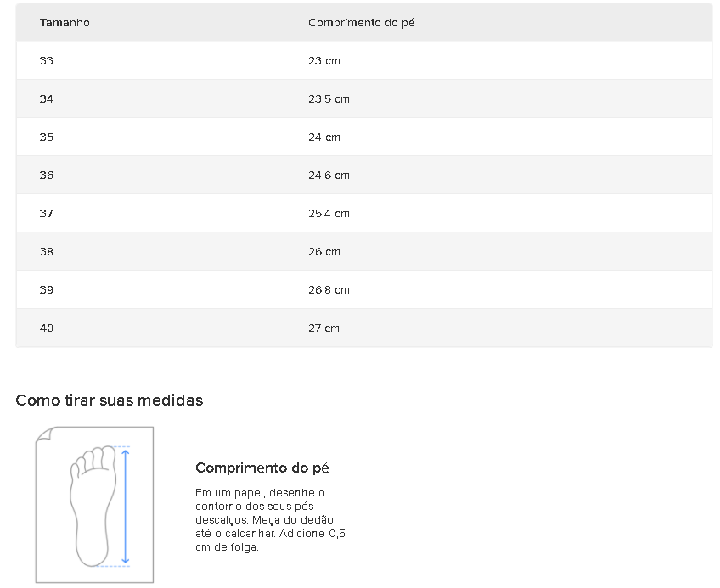Click the 23,5 cm length value

(x=329, y=98)
